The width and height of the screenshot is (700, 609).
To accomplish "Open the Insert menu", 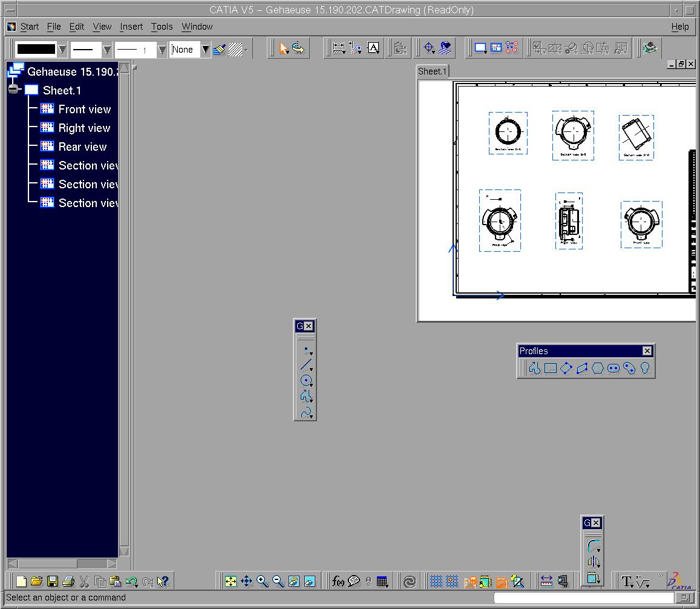I will click(x=131, y=27).
